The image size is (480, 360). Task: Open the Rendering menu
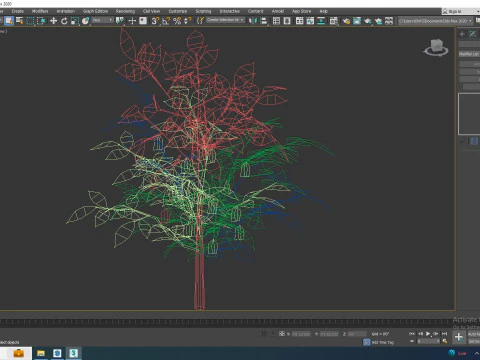(x=125, y=11)
